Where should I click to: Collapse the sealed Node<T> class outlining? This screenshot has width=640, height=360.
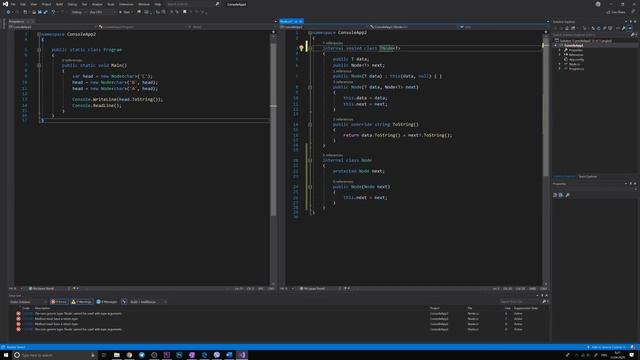(x=310, y=48)
